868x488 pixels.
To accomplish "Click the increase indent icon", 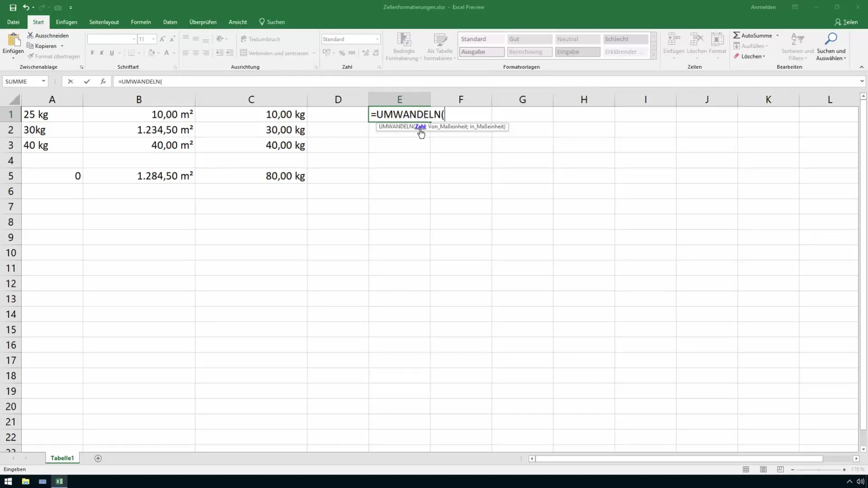I will pos(230,53).
